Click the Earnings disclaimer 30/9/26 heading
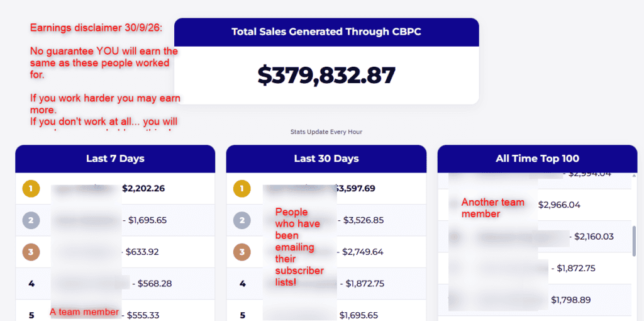Screen dimensions: 644x321 coord(96,28)
